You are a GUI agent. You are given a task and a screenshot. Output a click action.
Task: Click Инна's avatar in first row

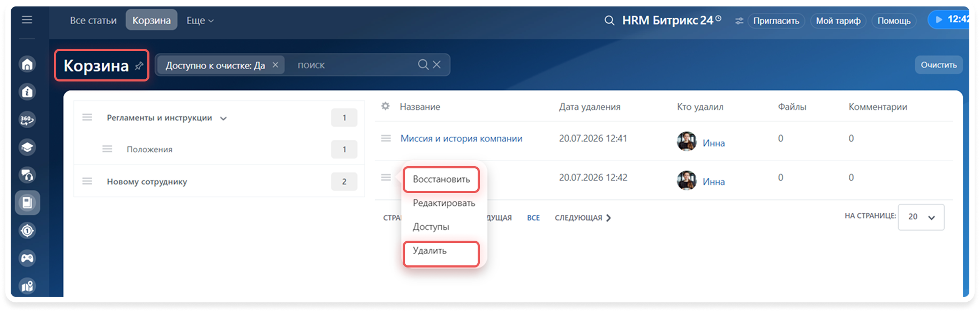[687, 141]
